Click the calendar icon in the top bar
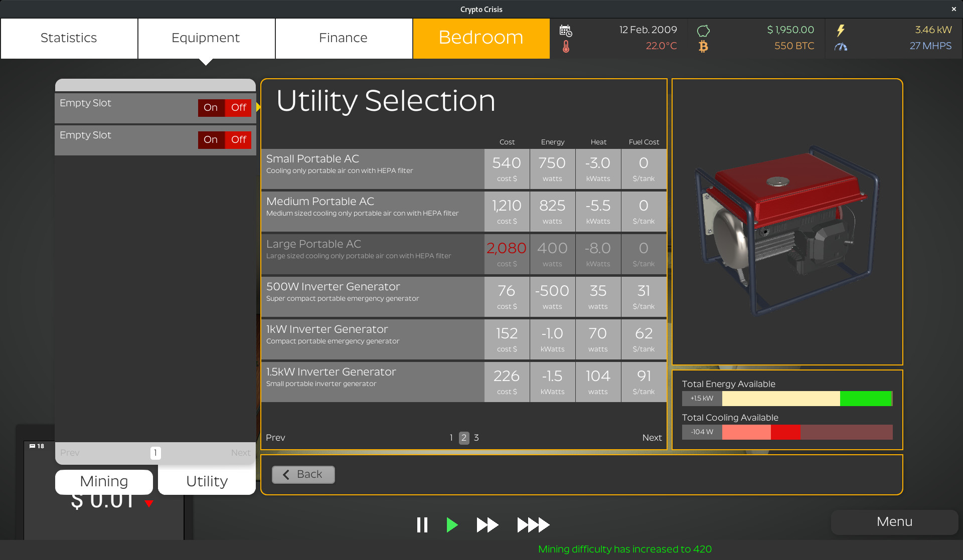The height and width of the screenshot is (560, 963). point(566,30)
